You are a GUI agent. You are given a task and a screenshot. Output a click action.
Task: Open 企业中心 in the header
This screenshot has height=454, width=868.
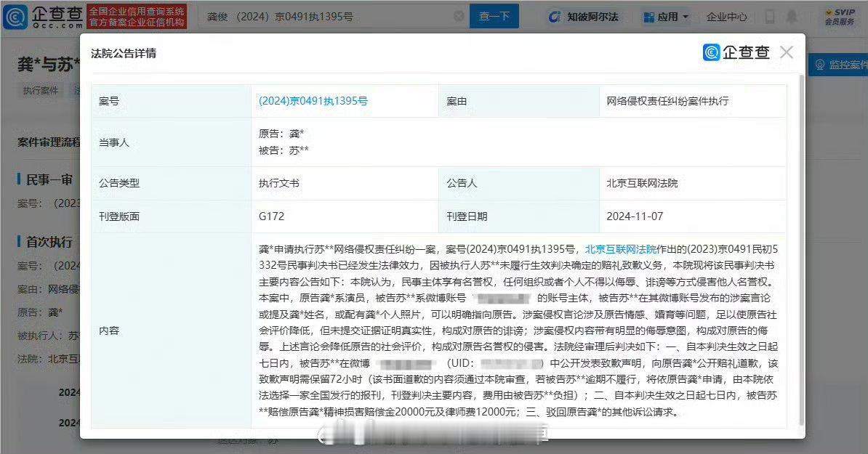727,17
